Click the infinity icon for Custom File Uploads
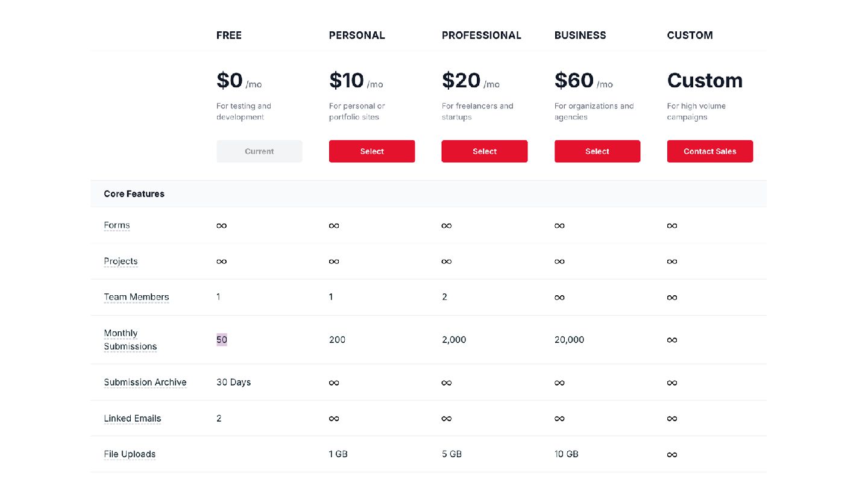 tap(672, 455)
